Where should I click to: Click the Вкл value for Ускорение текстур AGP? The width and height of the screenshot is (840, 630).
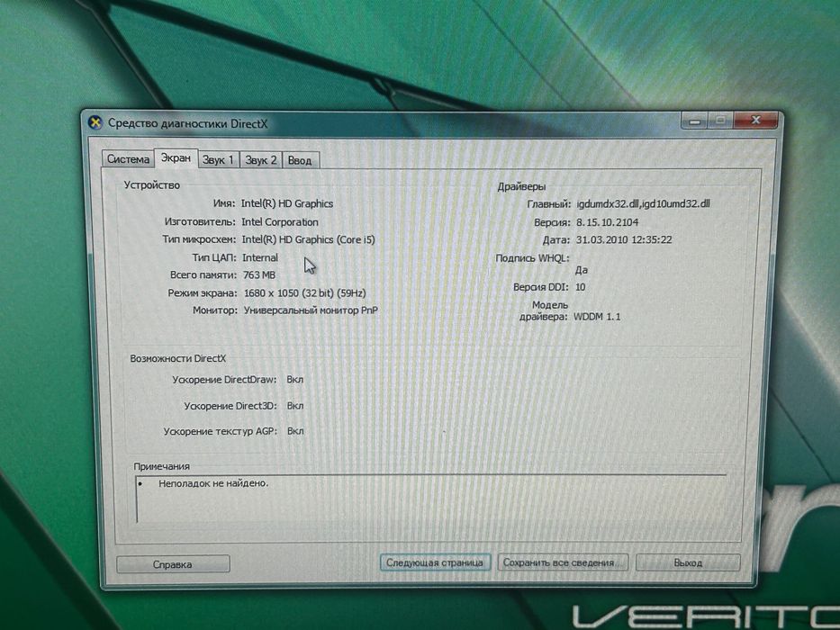click(x=295, y=431)
